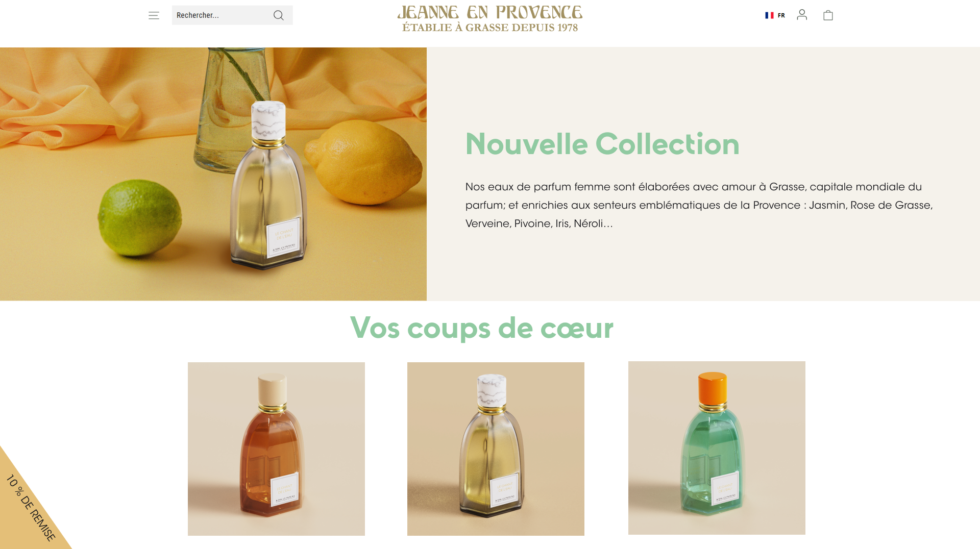Click the lime in the hero image

tap(139, 220)
